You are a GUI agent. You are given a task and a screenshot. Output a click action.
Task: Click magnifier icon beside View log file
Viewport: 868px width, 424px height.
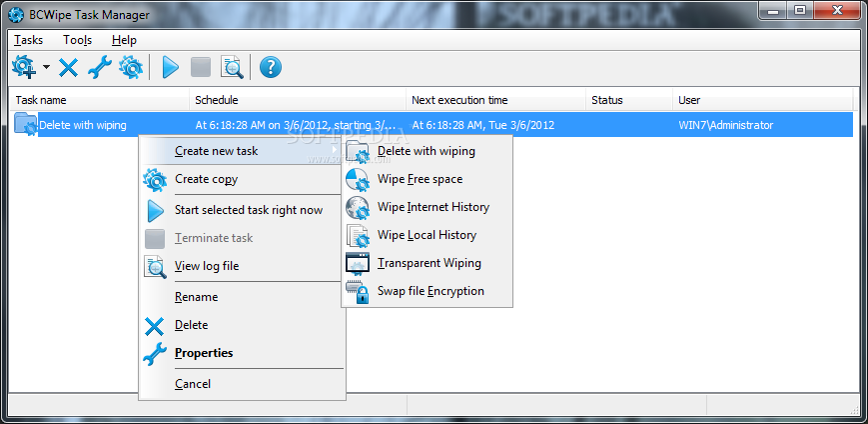coord(155,267)
